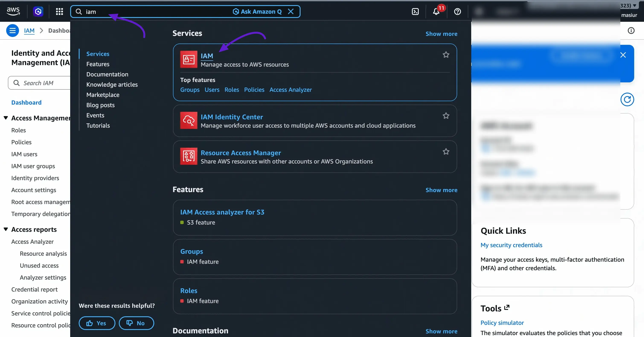644x337 pixels.
Task: Open IAM users in sidebar
Action: click(x=24, y=154)
